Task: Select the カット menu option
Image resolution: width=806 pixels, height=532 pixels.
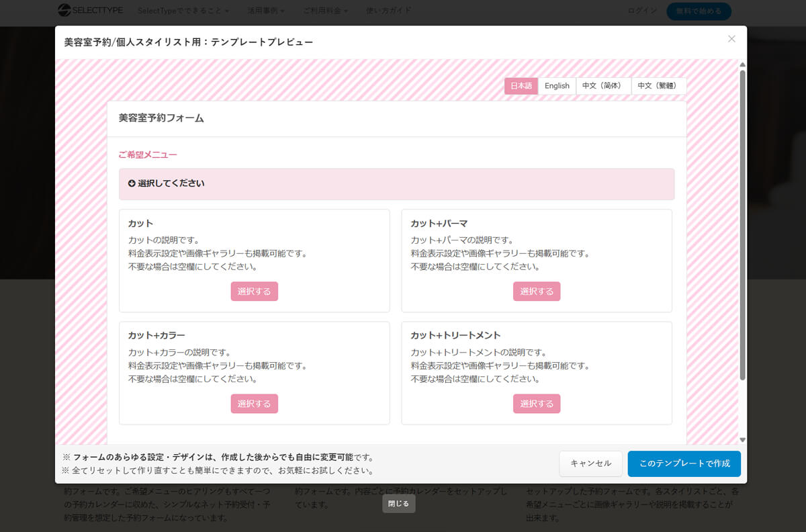Action: click(x=254, y=292)
